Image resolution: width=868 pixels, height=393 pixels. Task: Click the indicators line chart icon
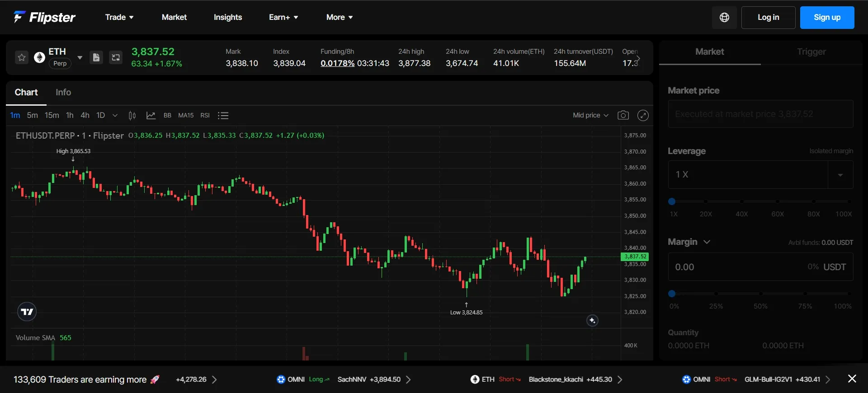click(x=151, y=116)
